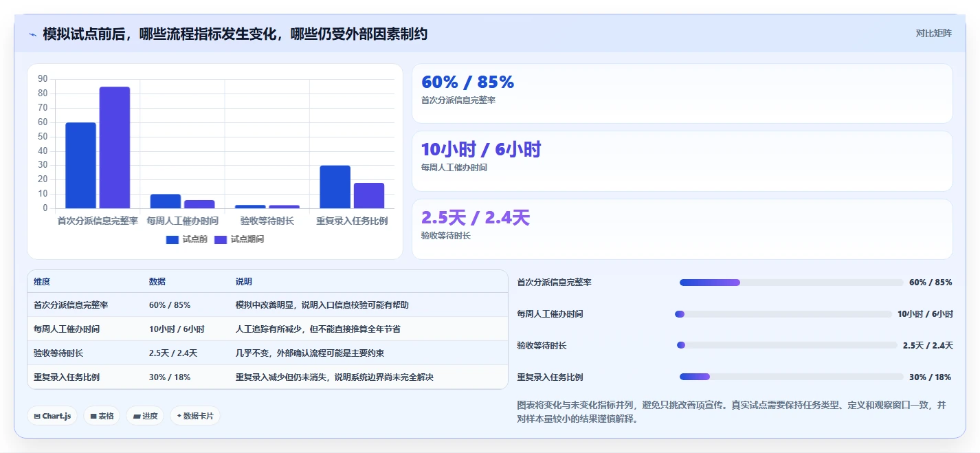This screenshot has width=980, height=453.
Task: Click the 试点期间 bar for 每周人工催办时间
Action: (199, 204)
